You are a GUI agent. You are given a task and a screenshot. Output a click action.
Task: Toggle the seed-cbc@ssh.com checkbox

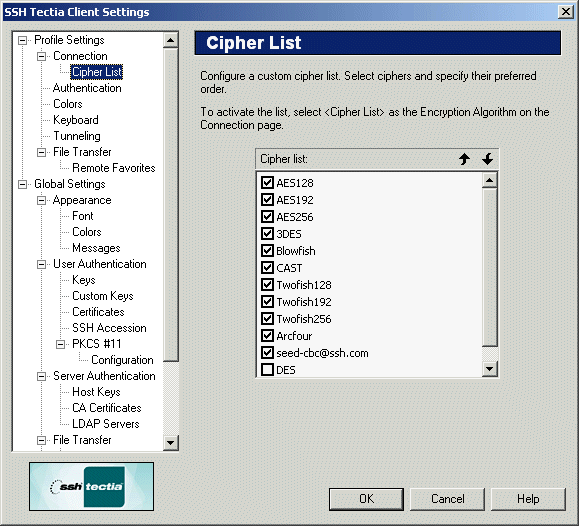pos(267,352)
